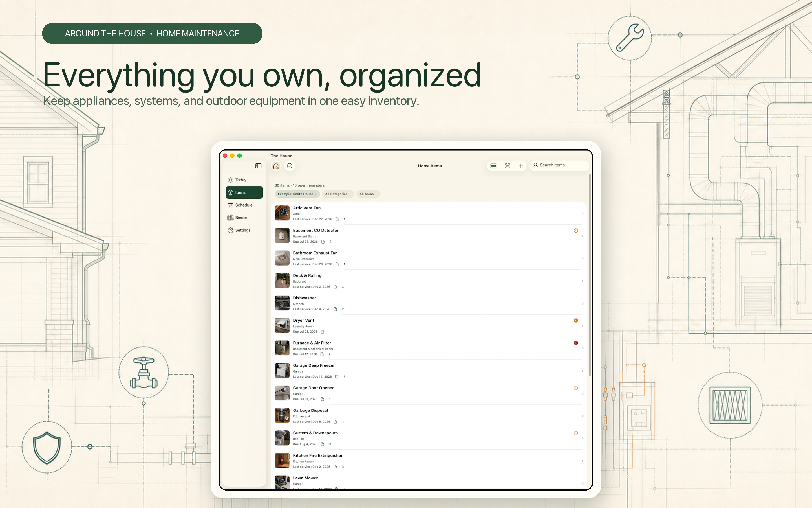Open the All Areas filter dropdown
The height and width of the screenshot is (508, 812).
[368, 194]
